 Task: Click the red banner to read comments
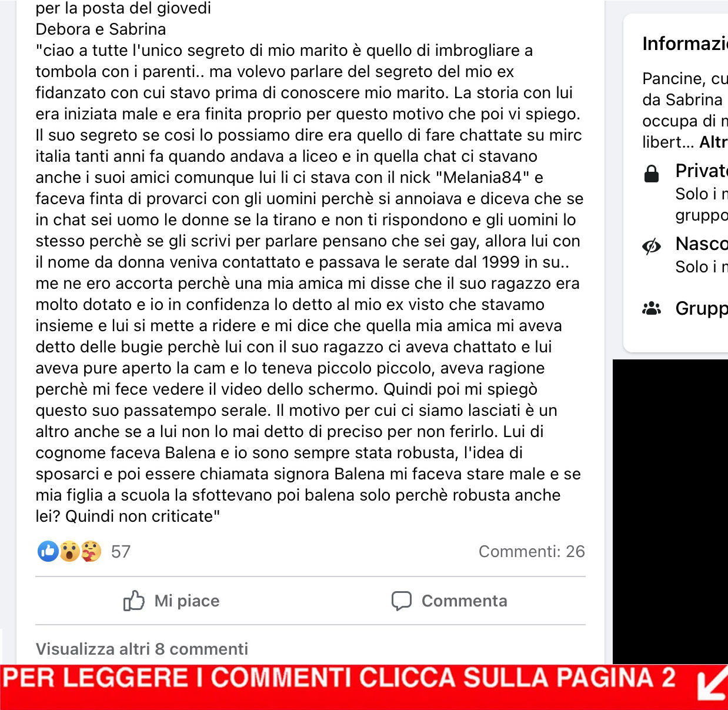(x=364, y=687)
